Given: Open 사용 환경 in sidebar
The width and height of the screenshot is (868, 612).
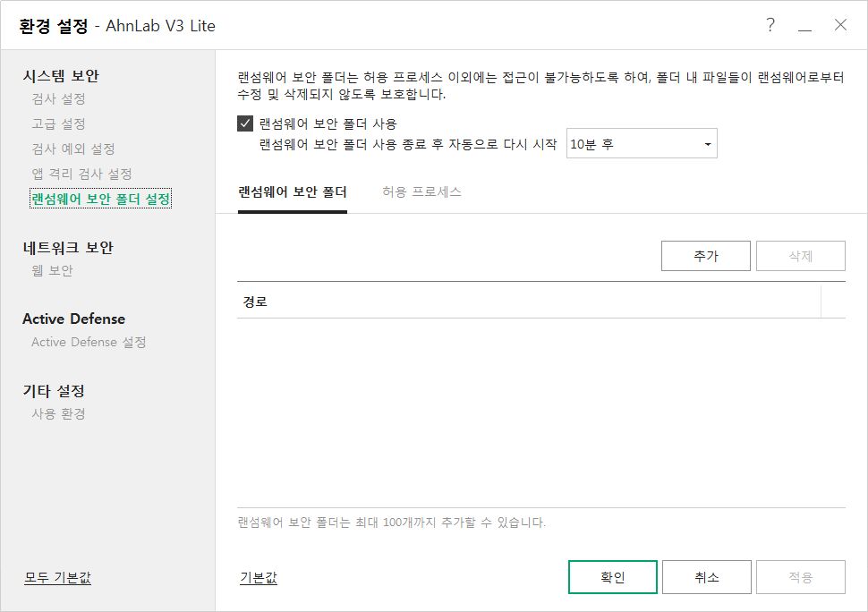Looking at the screenshot, I should click(59, 414).
